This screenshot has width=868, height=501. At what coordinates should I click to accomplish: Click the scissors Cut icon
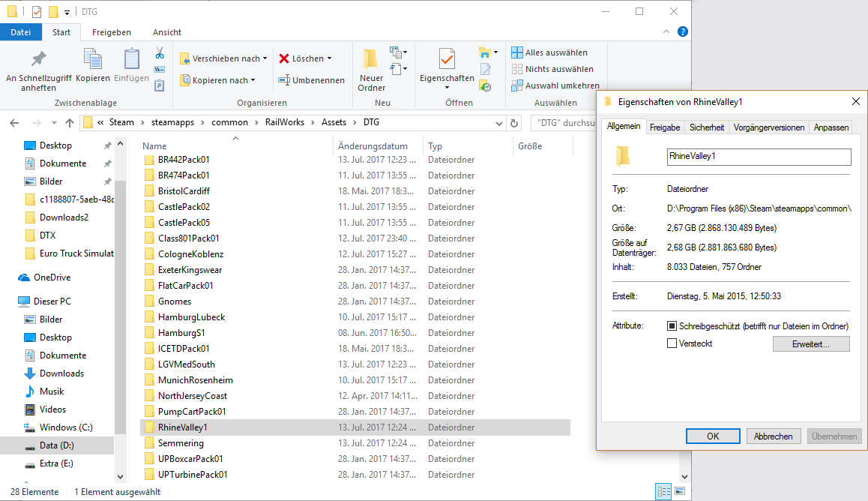[x=160, y=52]
